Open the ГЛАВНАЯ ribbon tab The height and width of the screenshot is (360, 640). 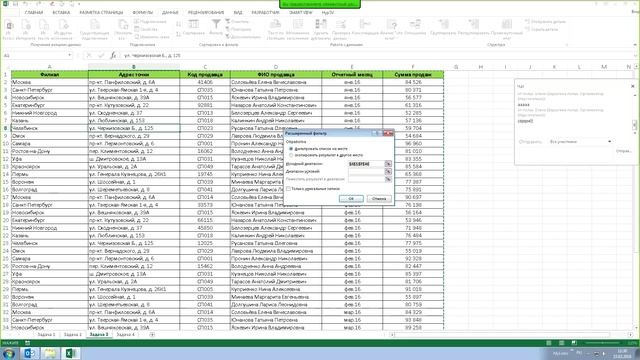(34, 13)
